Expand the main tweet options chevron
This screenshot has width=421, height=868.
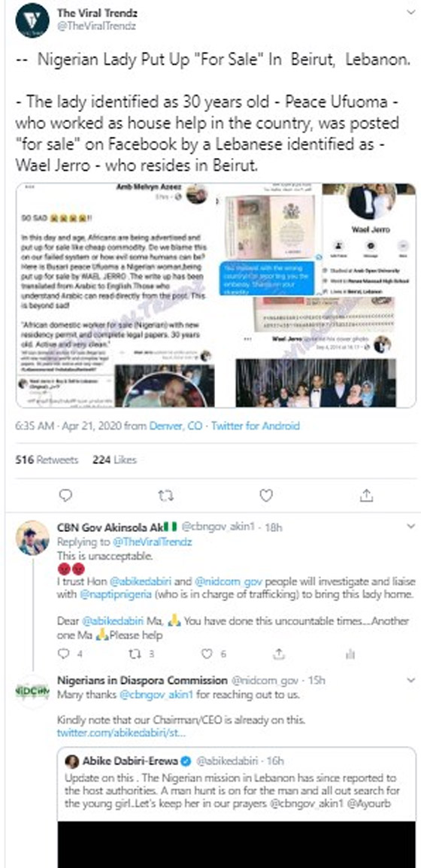(x=410, y=12)
